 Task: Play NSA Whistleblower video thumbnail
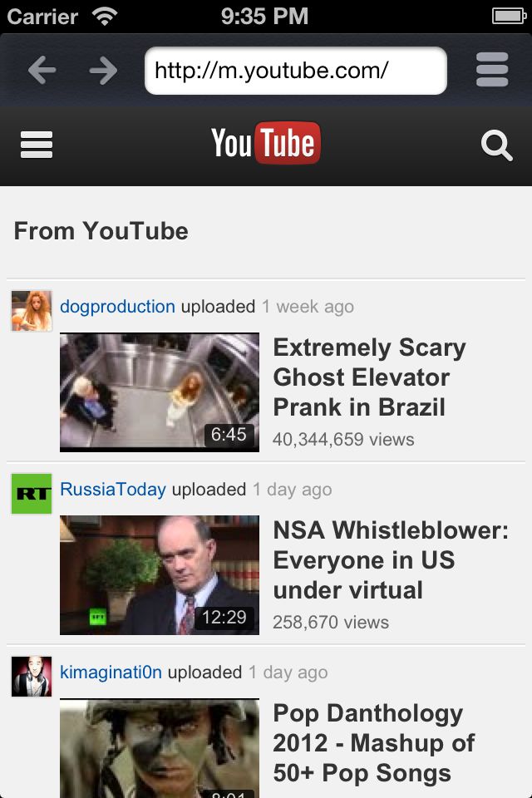(160, 575)
